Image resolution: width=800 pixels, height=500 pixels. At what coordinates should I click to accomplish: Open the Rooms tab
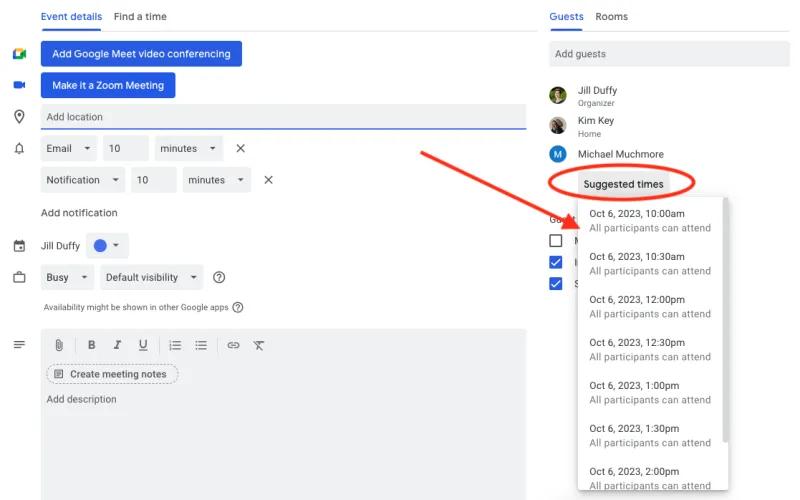pyautogui.click(x=611, y=17)
